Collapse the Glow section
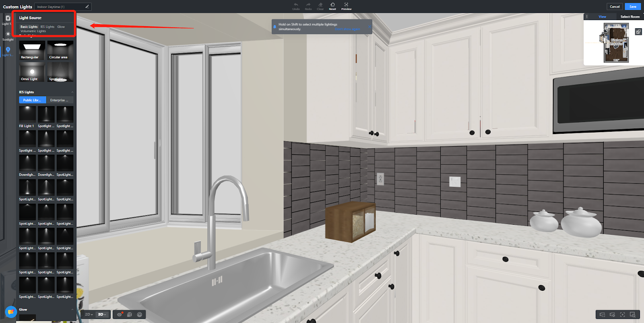 click(x=72, y=309)
